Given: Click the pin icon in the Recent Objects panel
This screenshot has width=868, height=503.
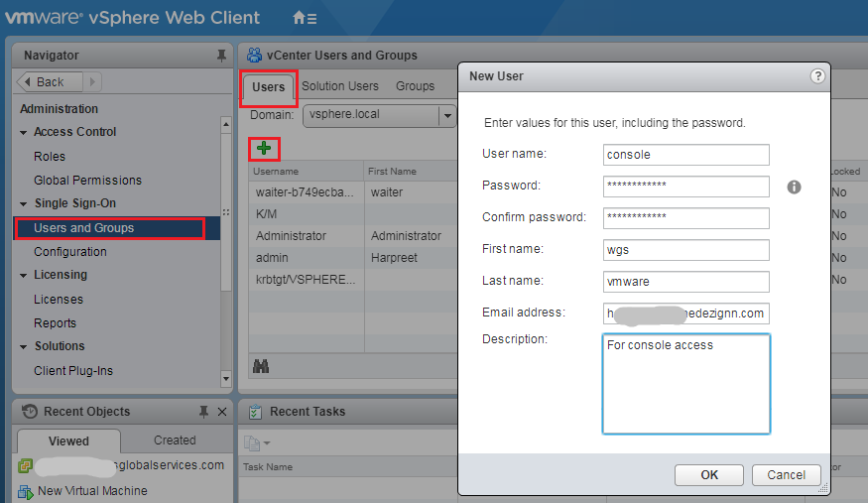Looking at the screenshot, I should pyautogui.click(x=203, y=412).
